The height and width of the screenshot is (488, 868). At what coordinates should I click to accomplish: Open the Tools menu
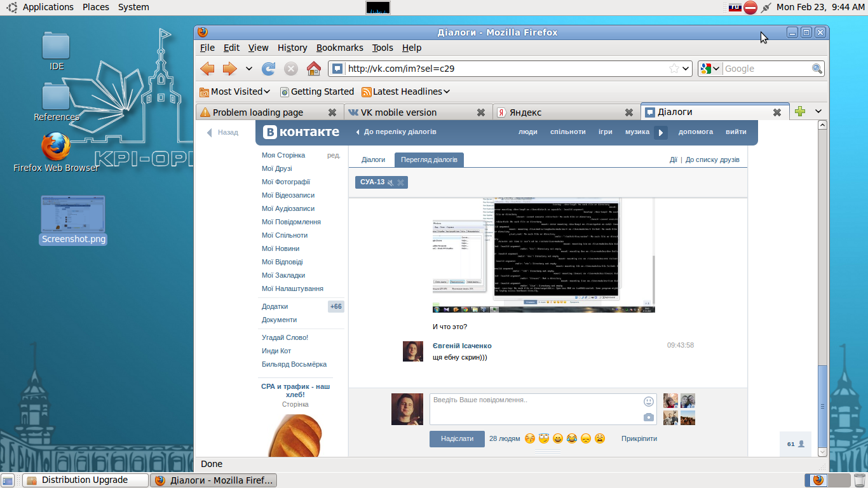(x=383, y=48)
